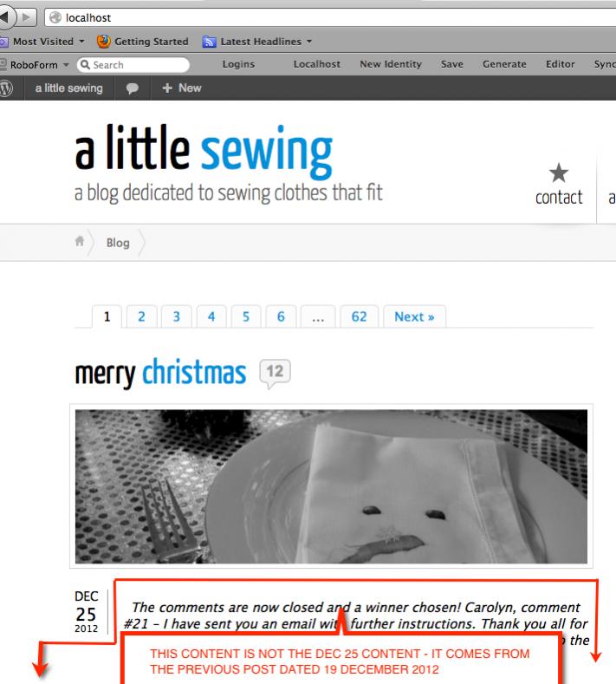Go to page 2 of posts

(x=141, y=316)
